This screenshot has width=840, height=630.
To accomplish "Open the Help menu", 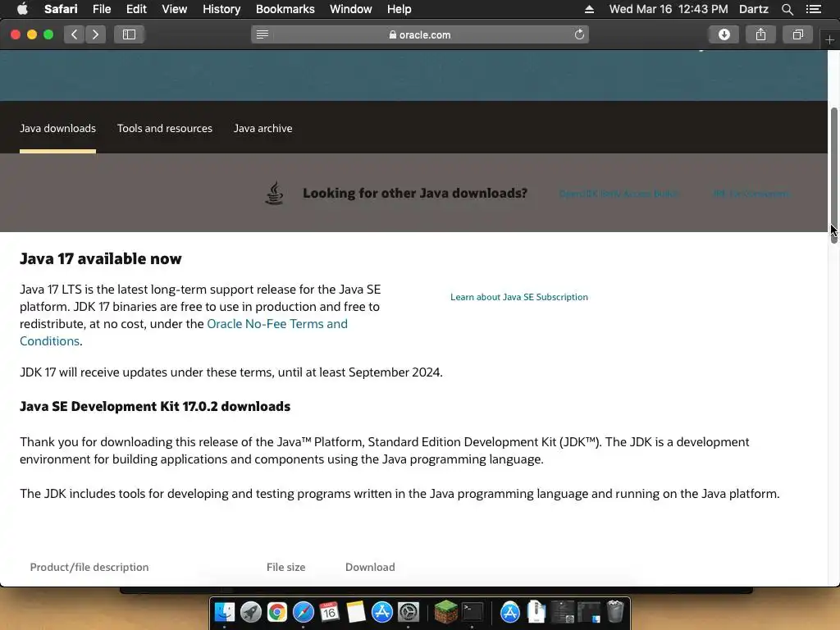I will coord(399,9).
